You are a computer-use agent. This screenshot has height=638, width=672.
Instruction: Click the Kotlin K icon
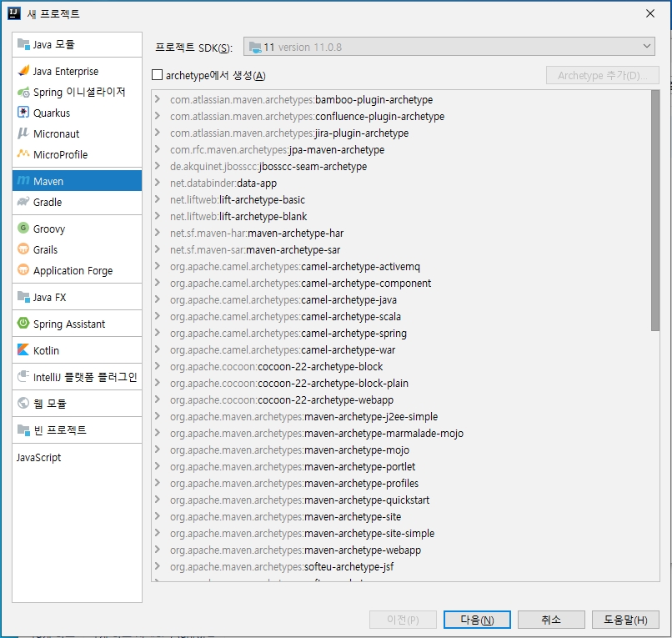coord(23,350)
